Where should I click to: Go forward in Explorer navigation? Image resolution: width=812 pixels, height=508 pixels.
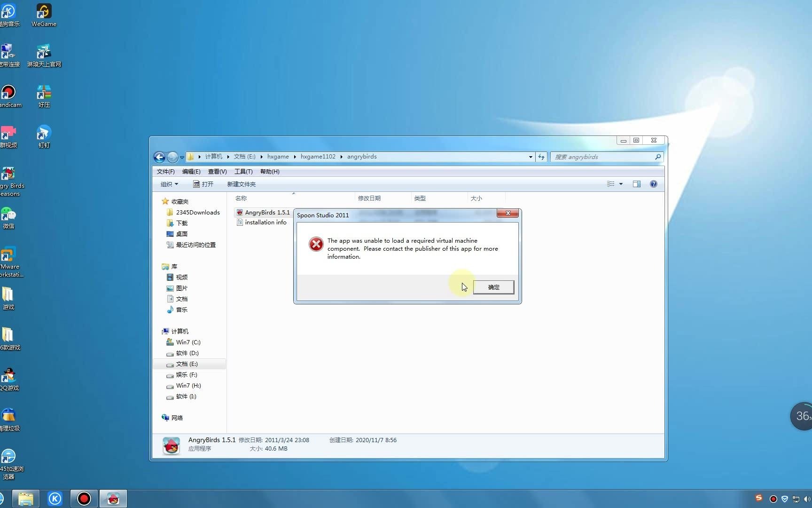point(172,157)
